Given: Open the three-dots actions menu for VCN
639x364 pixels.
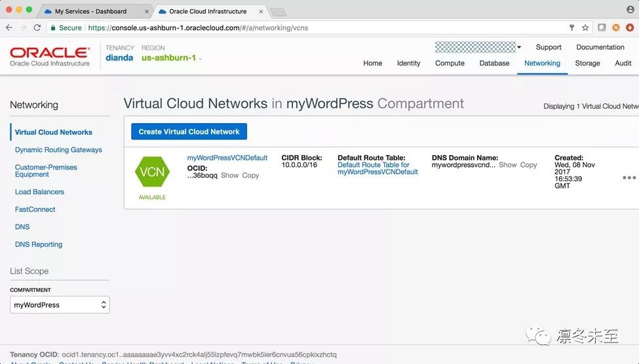Looking at the screenshot, I should pos(629,177).
